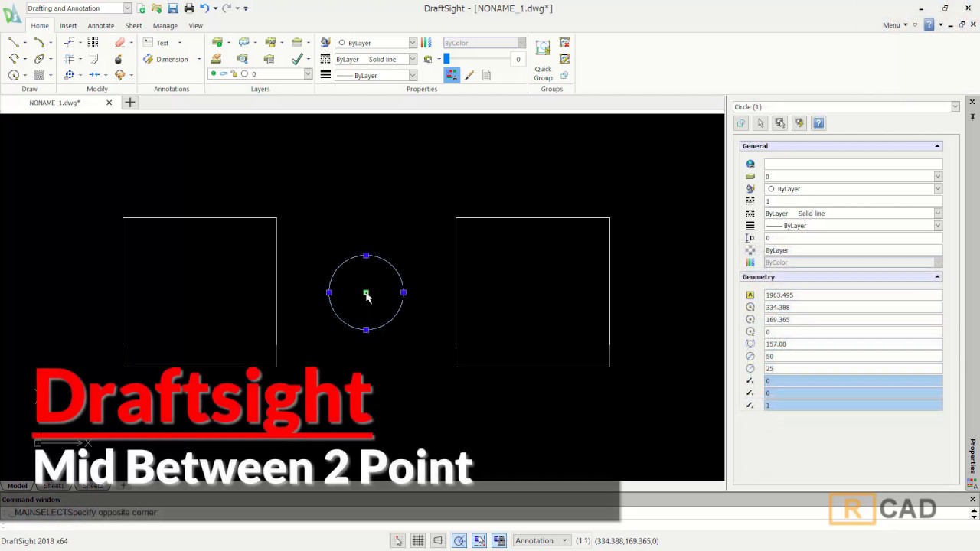This screenshot has width=980, height=551.
Task: Open the Drafting and Annotation workspace dropdown
Action: (79, 8)
